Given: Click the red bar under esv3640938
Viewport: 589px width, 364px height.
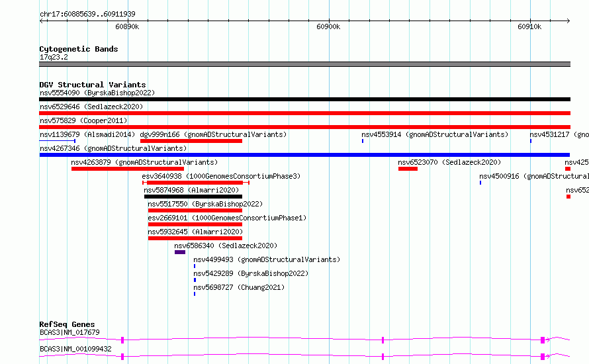Looking at the screenshot, I should tap(195, 183).
